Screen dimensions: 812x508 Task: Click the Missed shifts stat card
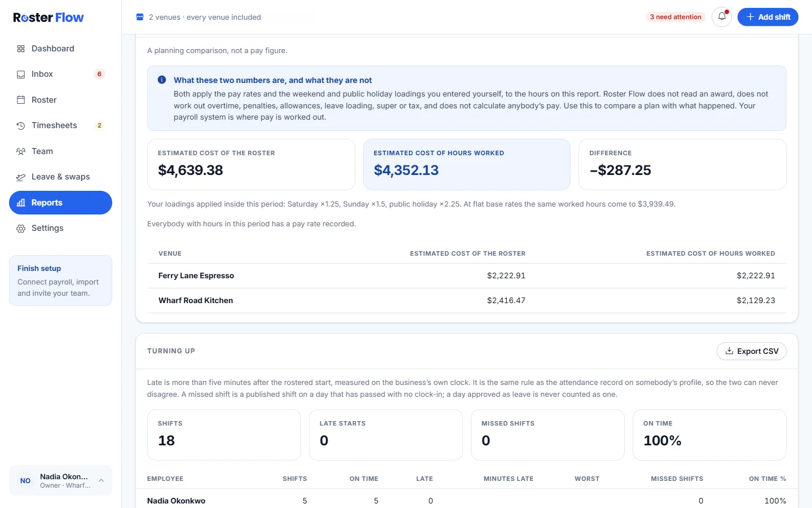548,435
